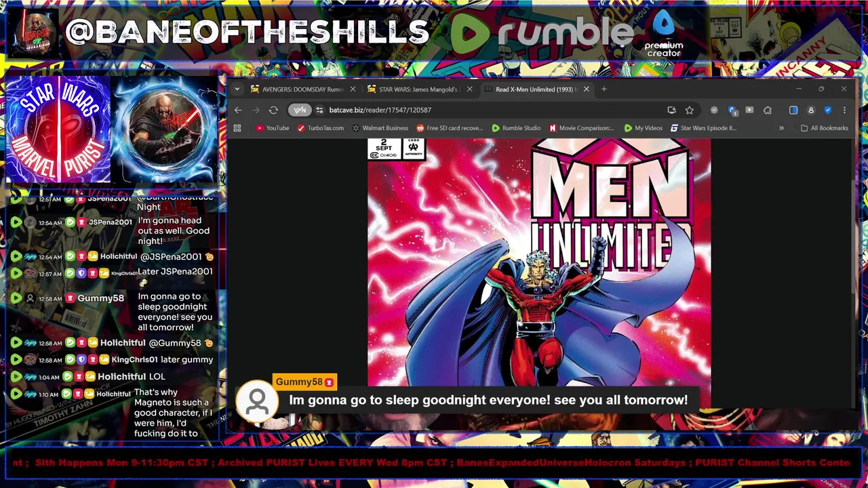Click the Rumble logo in overlay header
This screenshot has height=488, width=868.
(542, 33)
